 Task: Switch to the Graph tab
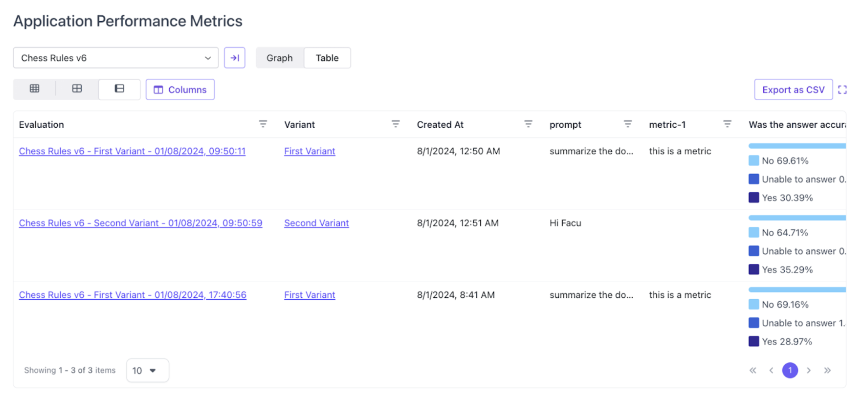pos(279,58)
